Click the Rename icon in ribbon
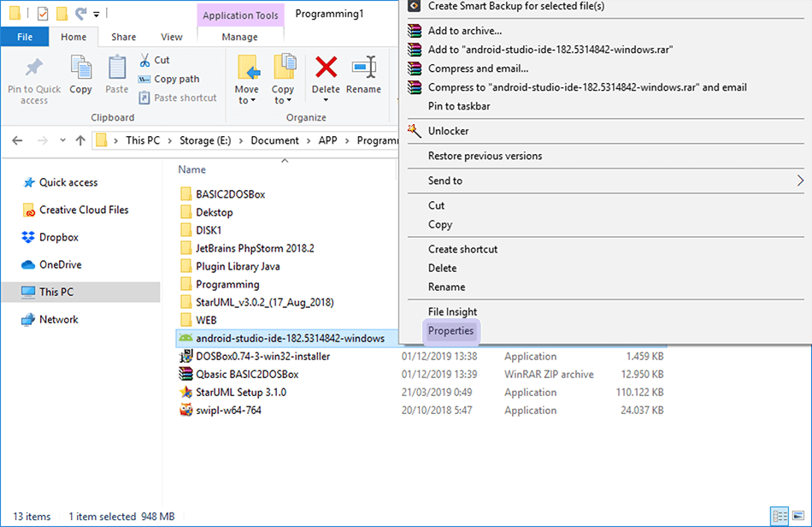 363,68
